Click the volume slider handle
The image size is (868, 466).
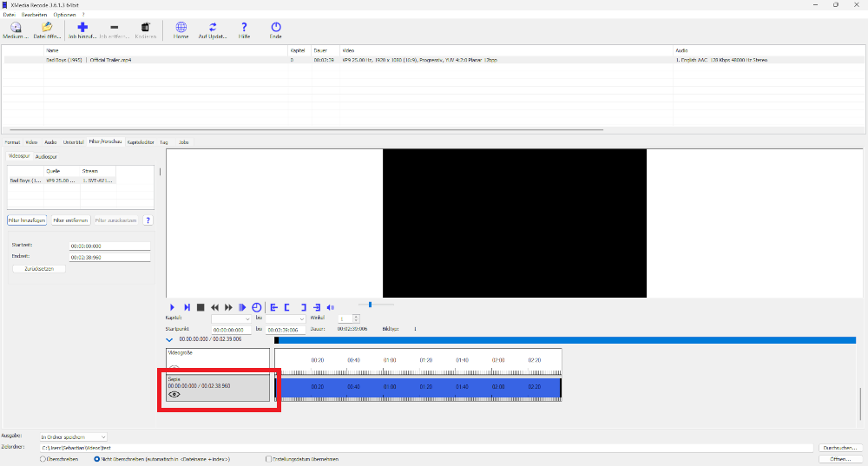[x=370, y=305]
